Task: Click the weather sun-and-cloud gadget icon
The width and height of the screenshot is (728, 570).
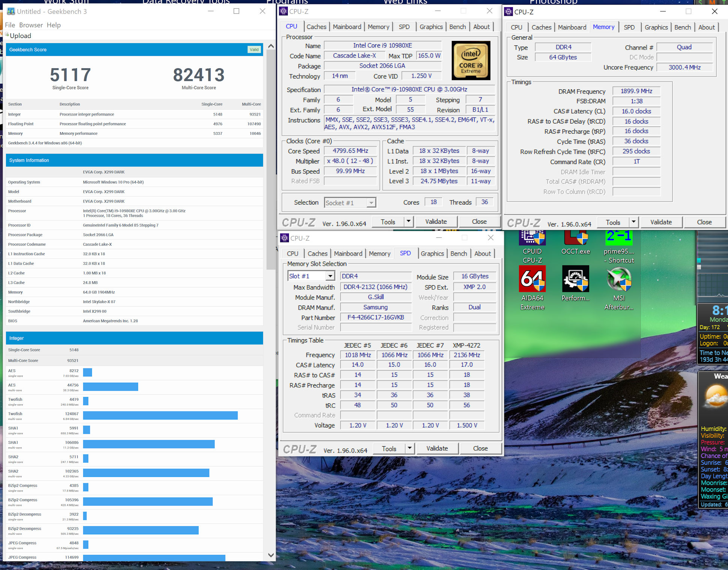Action: 715,397
